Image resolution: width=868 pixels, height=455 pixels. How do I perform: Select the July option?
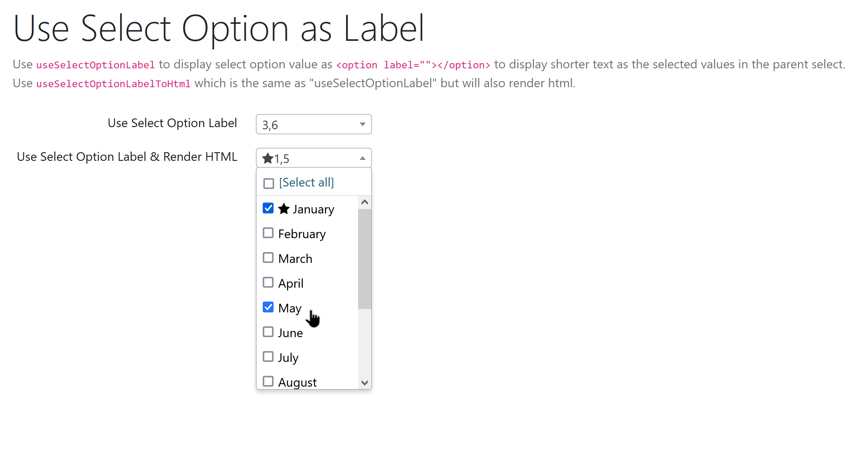[288, 357]
